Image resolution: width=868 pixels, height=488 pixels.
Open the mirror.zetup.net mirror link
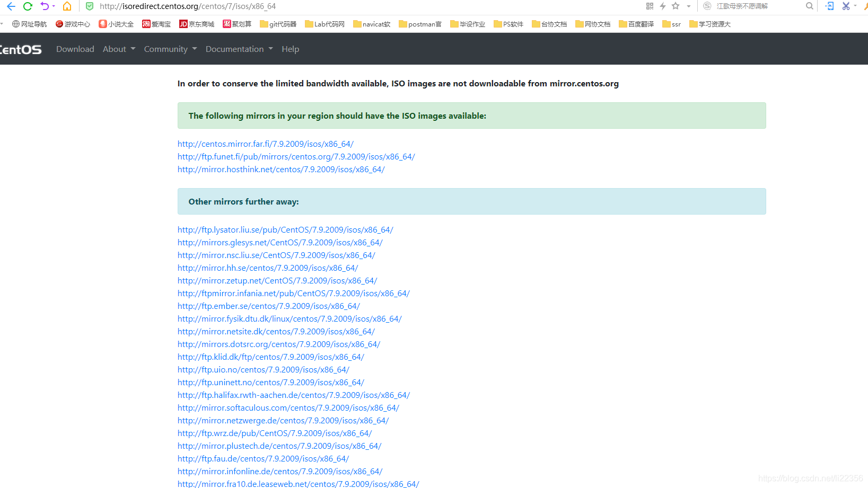coord(277,281)
